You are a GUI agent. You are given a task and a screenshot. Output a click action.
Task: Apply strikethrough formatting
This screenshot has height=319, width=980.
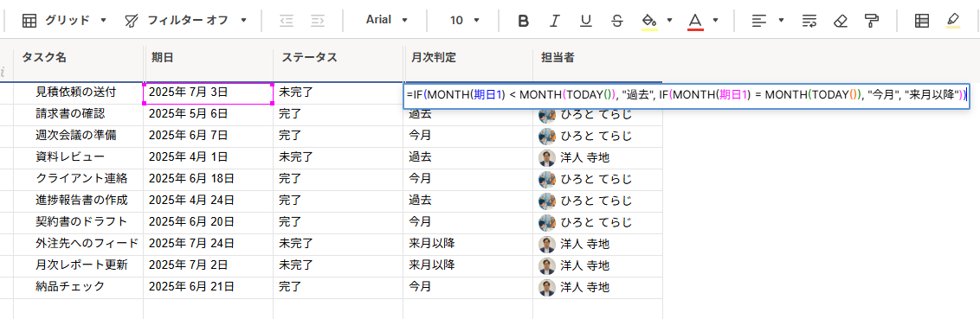click(x=617, y=21)
